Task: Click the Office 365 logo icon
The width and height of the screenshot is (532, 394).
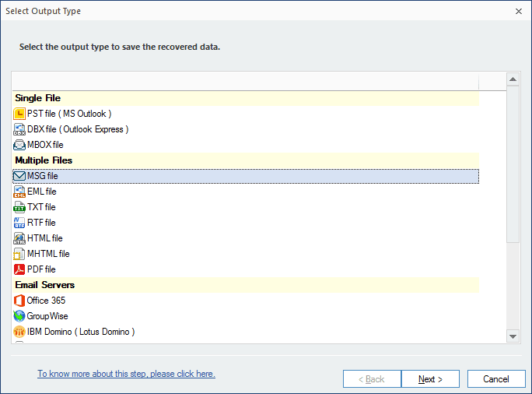Action: point(19,301)
